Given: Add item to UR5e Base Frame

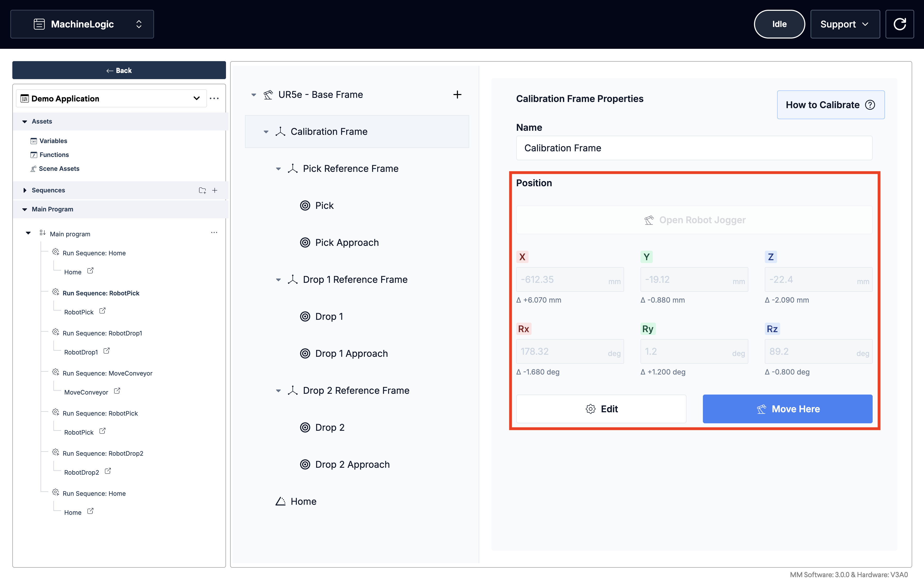Looking at the screenshot, I should [457, 95].
